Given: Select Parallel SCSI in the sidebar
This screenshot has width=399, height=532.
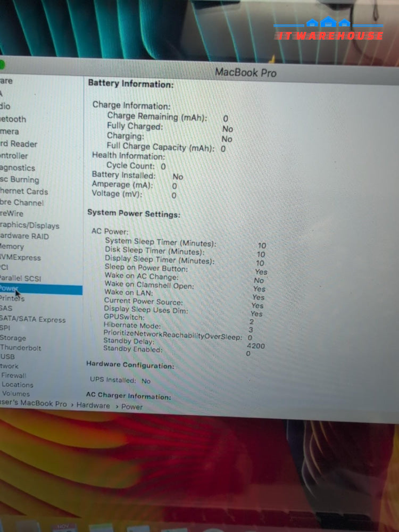Looking at the screenshot, I should pyautogui.click(x=20, y=278).
